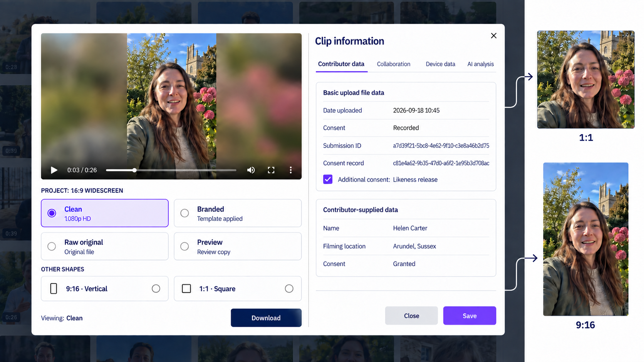The image size is (644, 362).
Task: Seek on the video progress bar
Action: 171,170
